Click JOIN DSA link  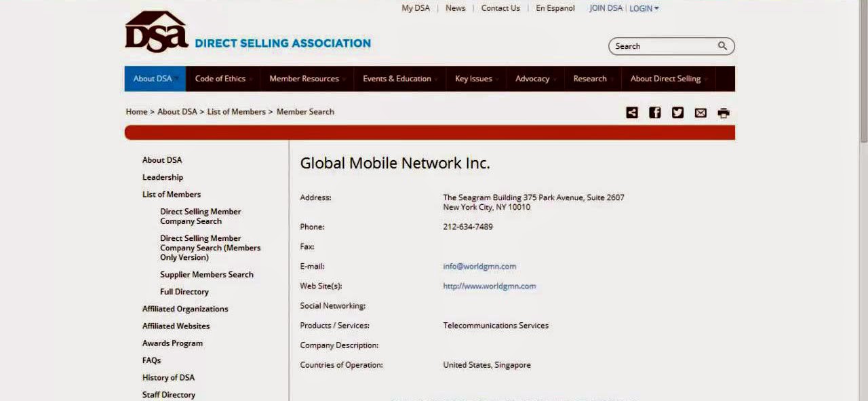tap(606, 8)
